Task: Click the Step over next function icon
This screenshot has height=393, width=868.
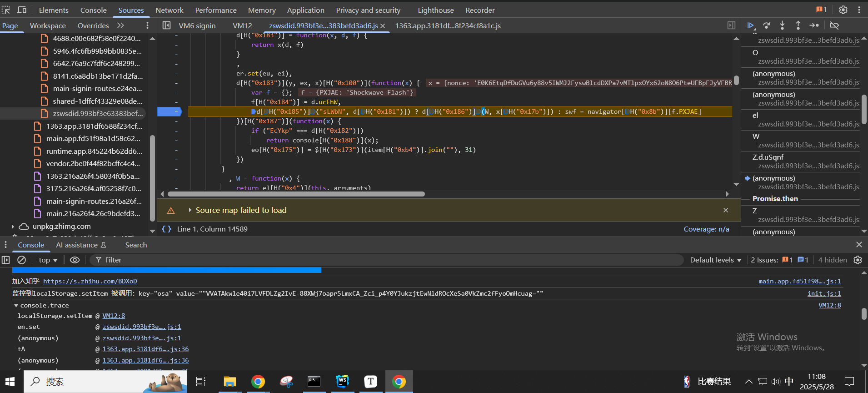Action: click(766, 25)
